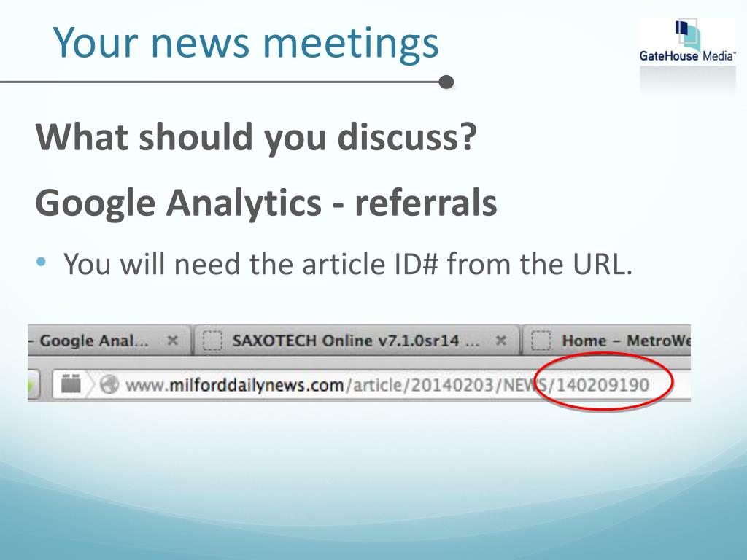Open the SAXOTECH Online v7.1.0sr14 tab

click(x=356, y=341)
